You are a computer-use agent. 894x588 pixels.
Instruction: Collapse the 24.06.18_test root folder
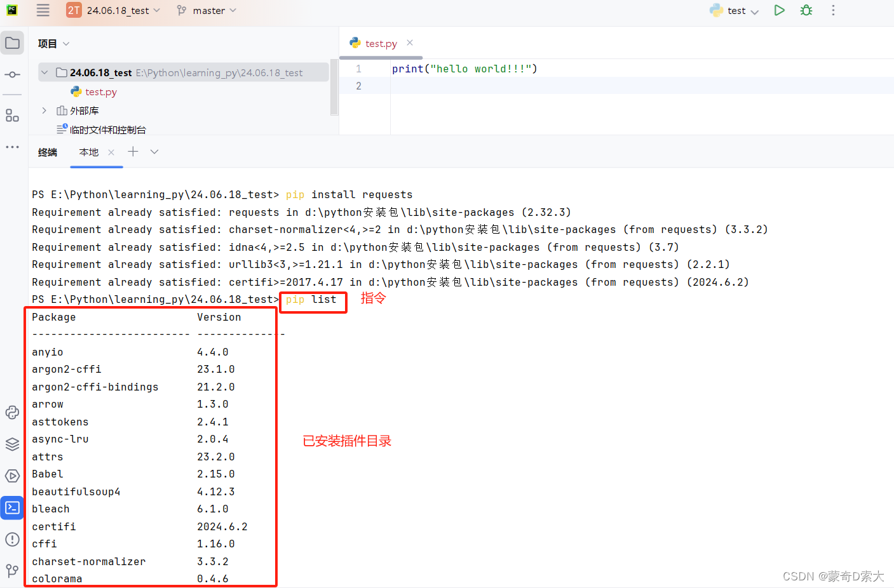point(44,72)
